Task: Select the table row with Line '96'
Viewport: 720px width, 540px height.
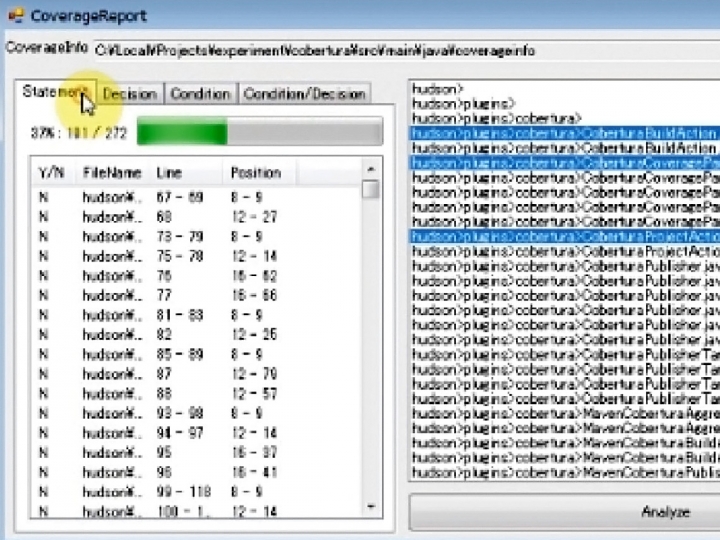Action: point(197,472)
